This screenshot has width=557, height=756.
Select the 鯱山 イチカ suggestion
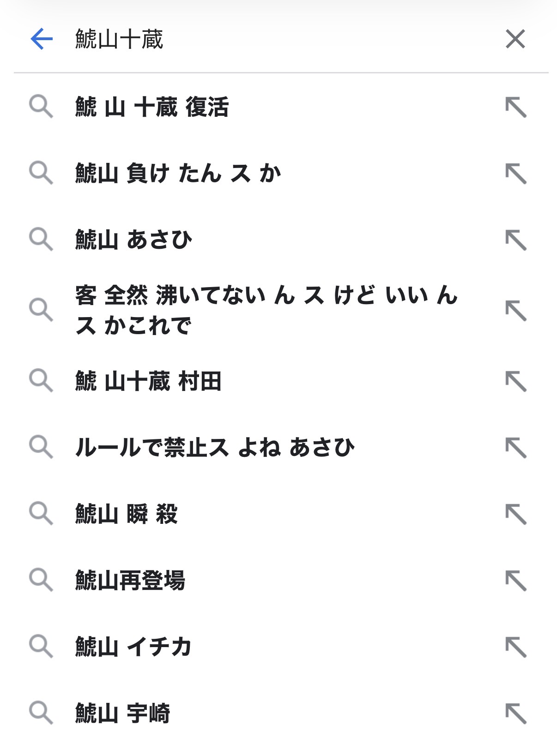(133, 647)
